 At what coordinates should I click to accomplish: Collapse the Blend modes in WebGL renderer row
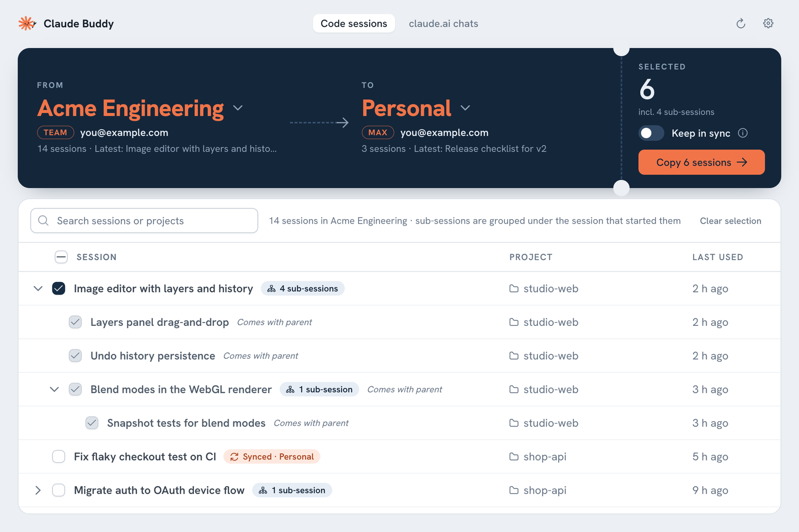(x=54, y=389)
